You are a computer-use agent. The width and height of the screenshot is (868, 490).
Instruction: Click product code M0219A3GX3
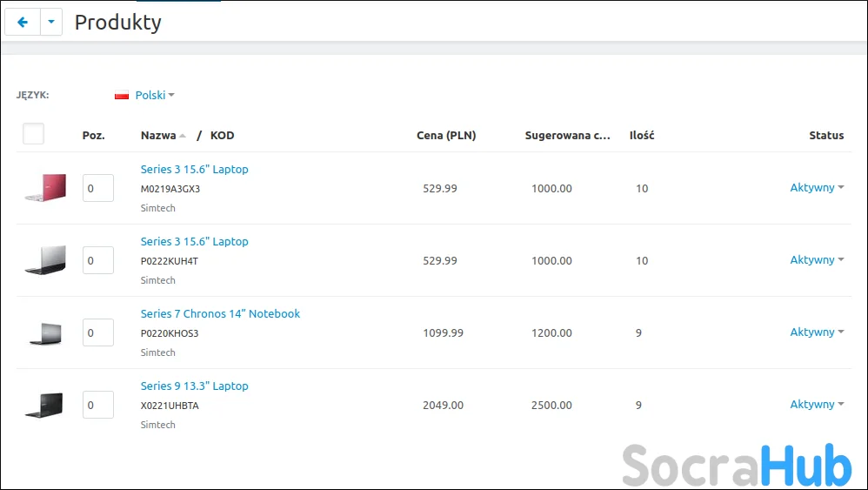(170, 189)
